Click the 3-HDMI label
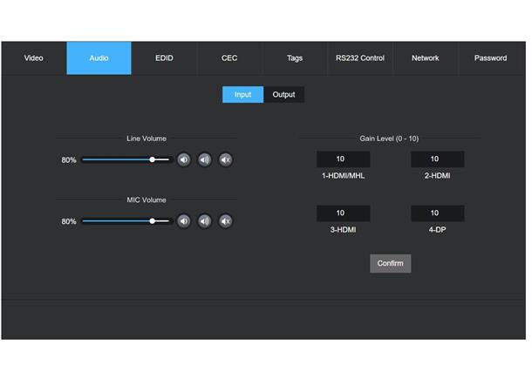 click(x=343, y=230)
